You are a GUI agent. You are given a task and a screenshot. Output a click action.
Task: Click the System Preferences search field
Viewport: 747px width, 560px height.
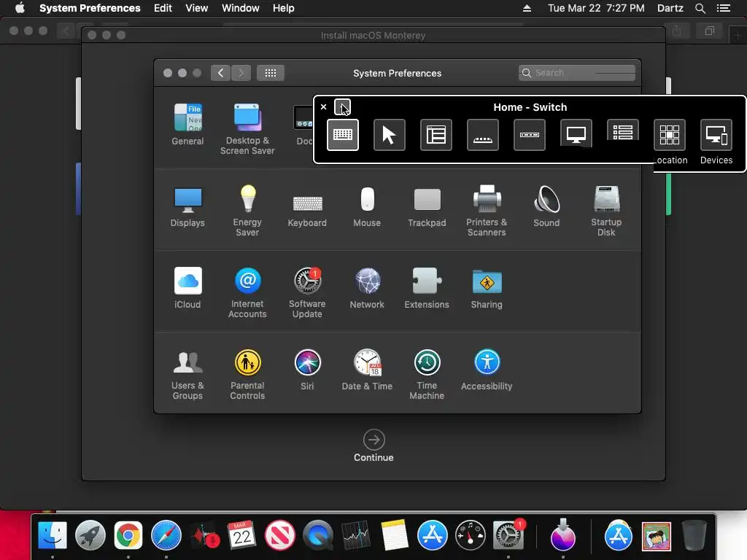click(x=576, y=73)
